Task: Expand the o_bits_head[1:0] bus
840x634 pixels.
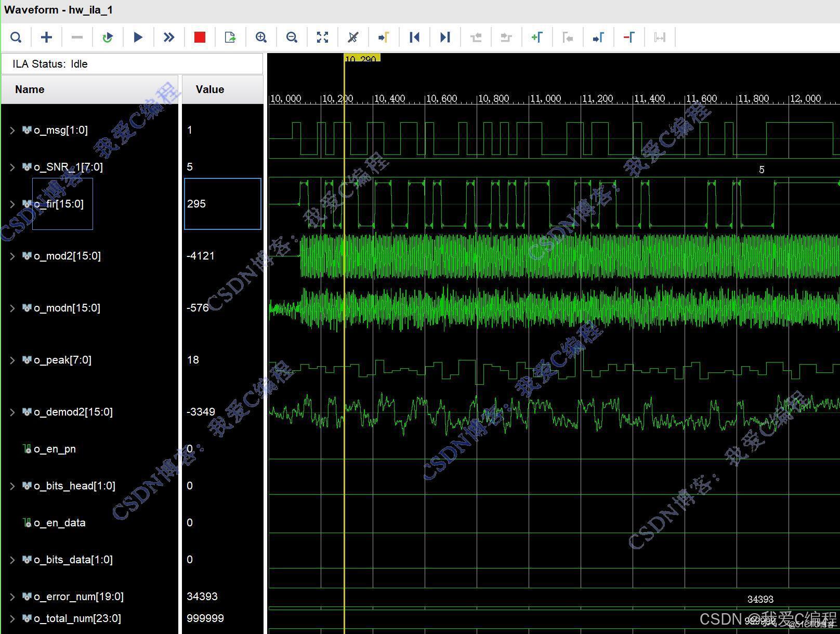Action: click(12, 486)
